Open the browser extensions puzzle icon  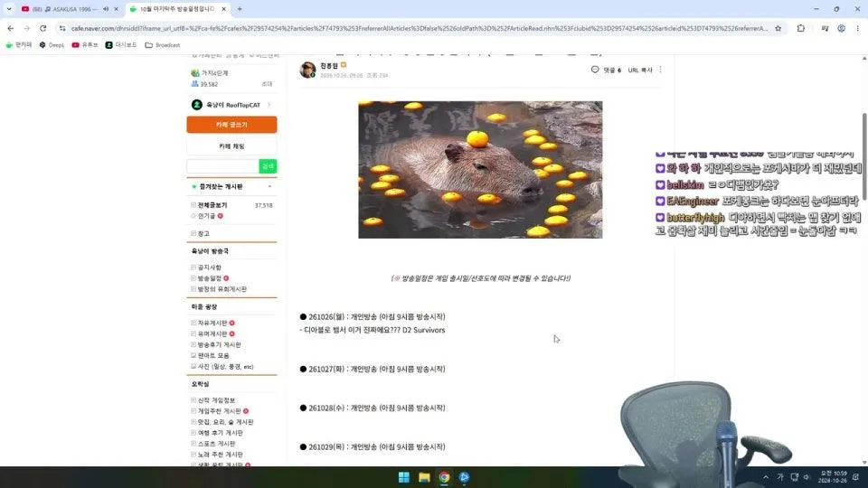point(801,28)
